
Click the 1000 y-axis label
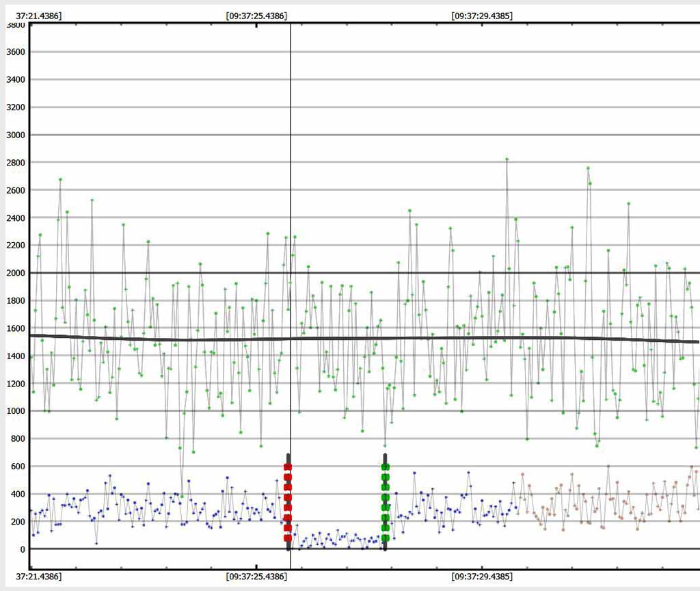(x=16, y=411)
